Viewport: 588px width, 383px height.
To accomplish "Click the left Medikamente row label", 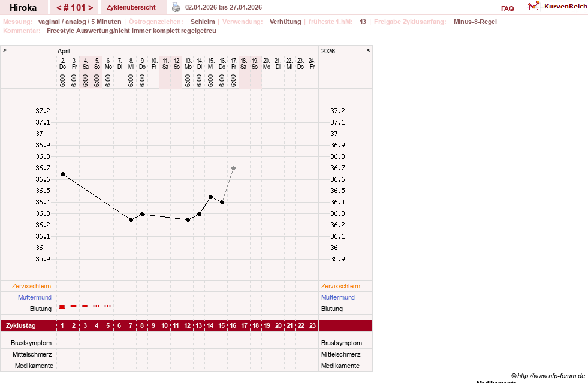I will [x=34, y=366].
